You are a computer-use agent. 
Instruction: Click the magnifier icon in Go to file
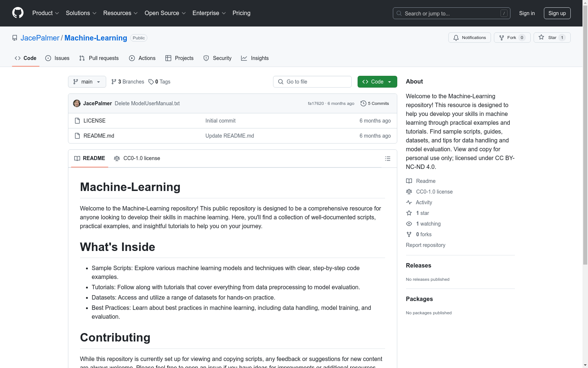pyautogui.click(x=281, y=82)
